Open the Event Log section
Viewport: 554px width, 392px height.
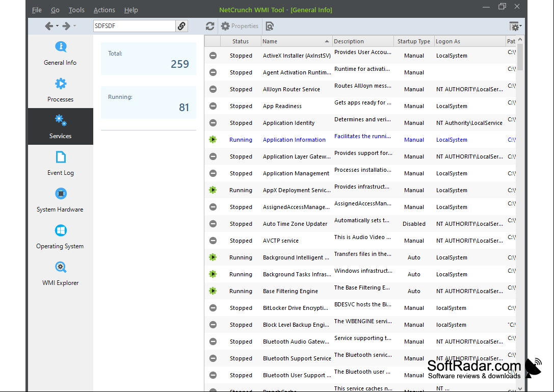coord(61,163)
